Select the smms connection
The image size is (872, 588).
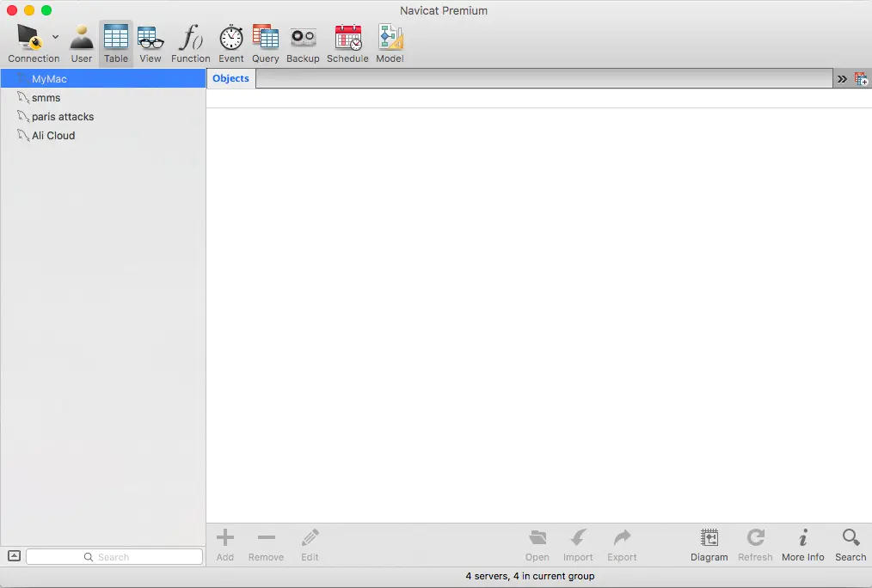(x=103, y=98)
